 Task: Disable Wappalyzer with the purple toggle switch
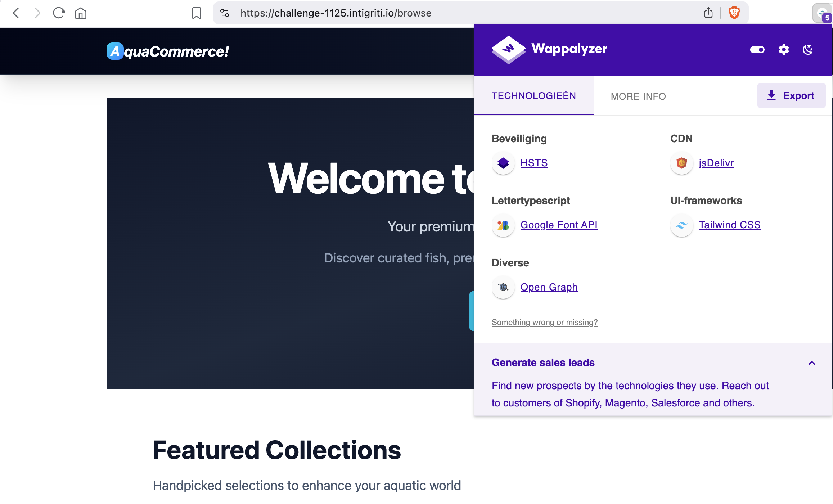(757, 50)
